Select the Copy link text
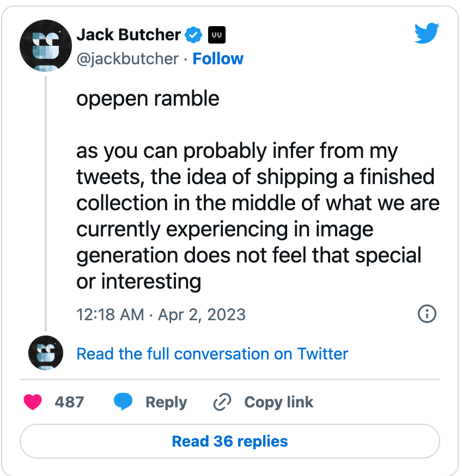The image size is (462, 476). pos(278,402)
